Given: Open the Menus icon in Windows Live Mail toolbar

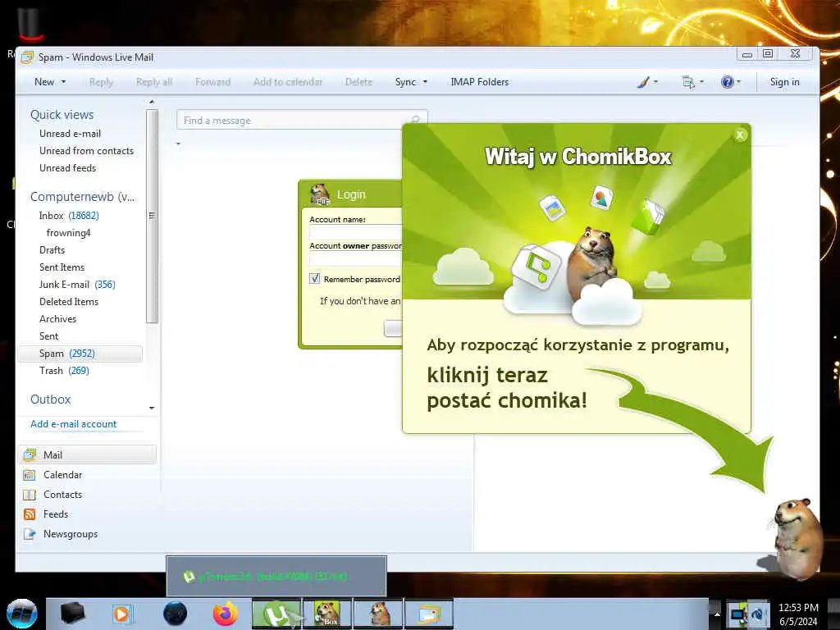Looking at the screenshot, I should coord(688,82).
